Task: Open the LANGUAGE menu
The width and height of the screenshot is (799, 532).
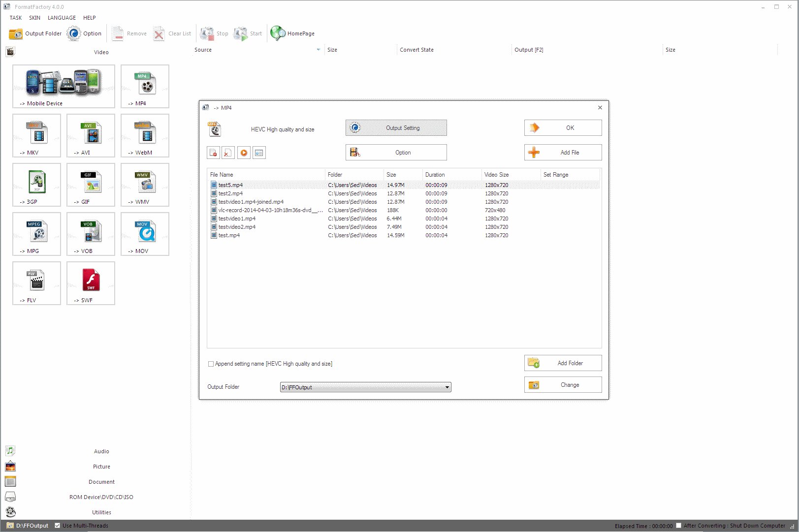Action: pos(62,18)
